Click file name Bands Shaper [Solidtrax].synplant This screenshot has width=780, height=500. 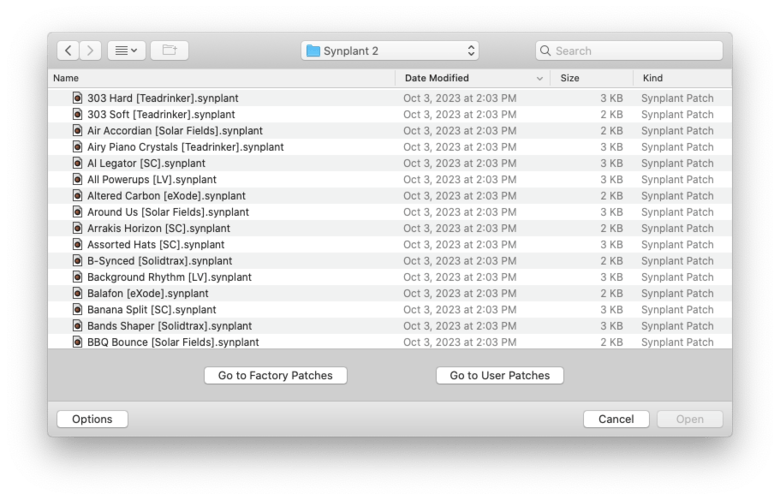click(170, 325)
